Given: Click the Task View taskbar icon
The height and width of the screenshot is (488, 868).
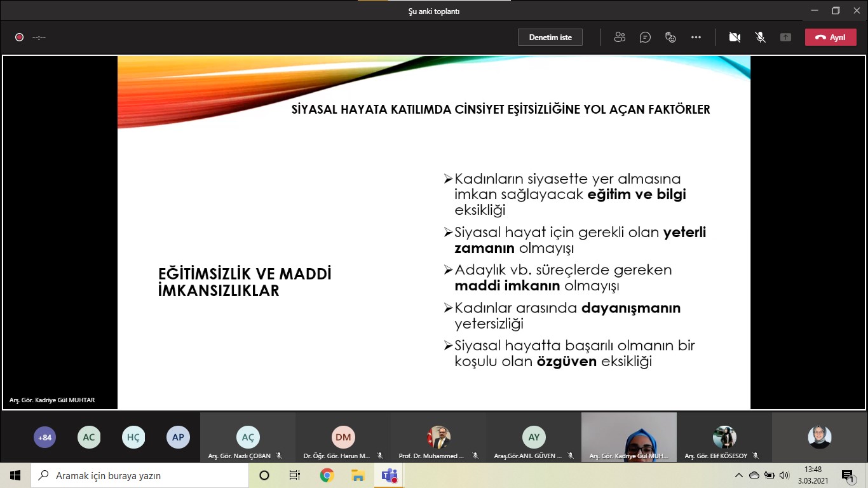Looking at the screenshot, I should (x=295, y=475).
